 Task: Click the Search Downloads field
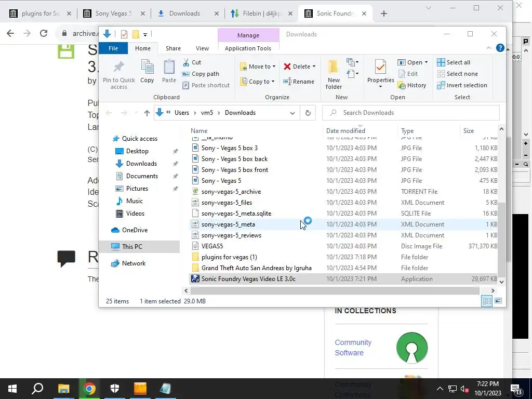coord(411,113)
